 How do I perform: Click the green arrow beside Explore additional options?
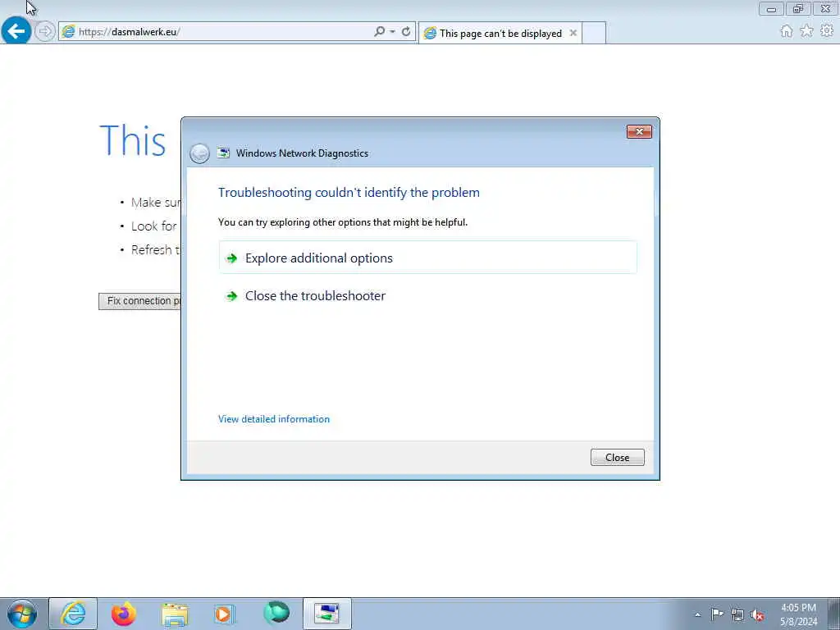(x=232, y=258)
